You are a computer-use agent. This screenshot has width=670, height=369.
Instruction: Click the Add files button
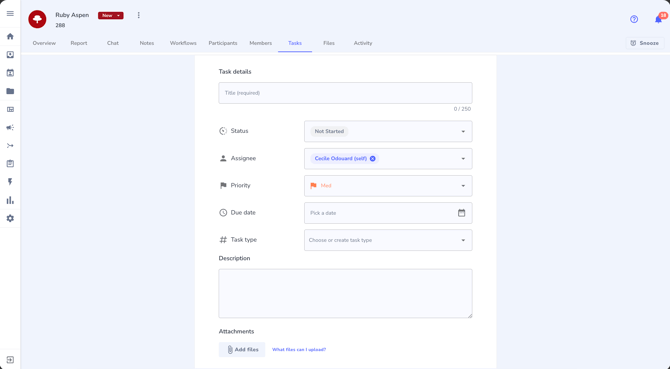coord(242,349)
